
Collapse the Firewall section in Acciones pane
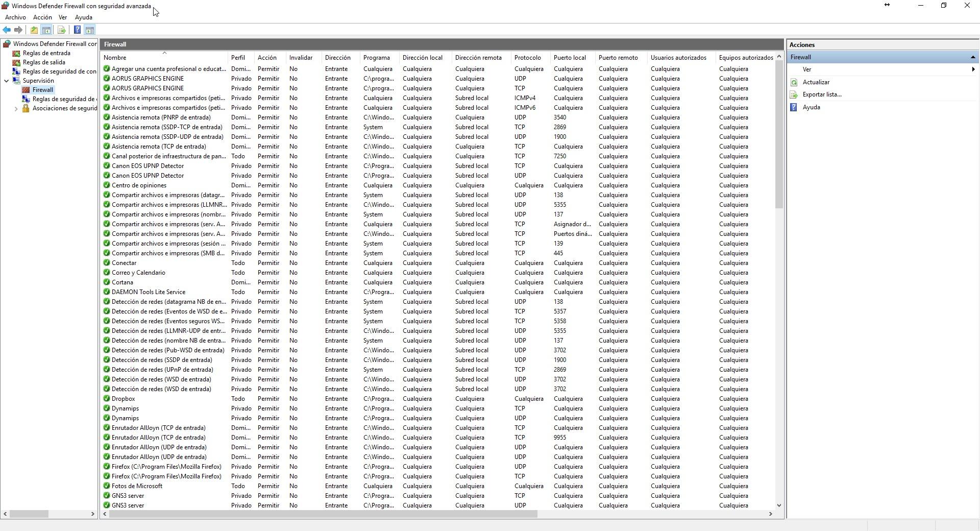coord(973,57)
